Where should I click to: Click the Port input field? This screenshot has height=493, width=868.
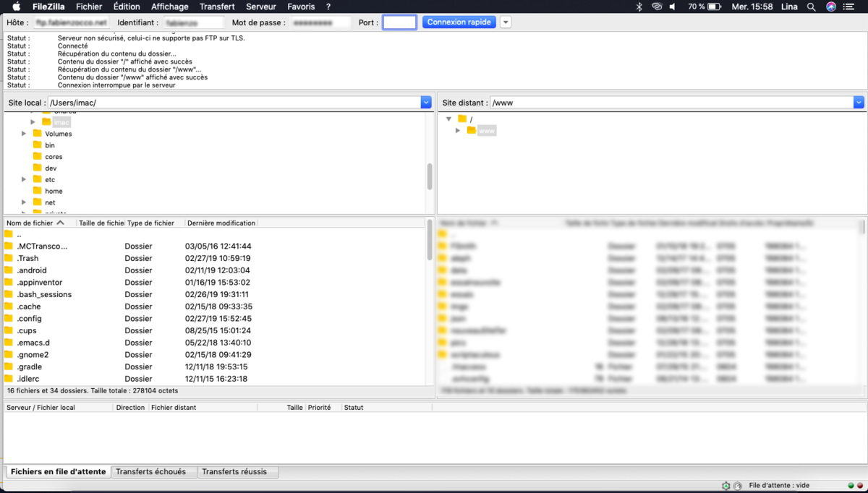click(399, 22)
